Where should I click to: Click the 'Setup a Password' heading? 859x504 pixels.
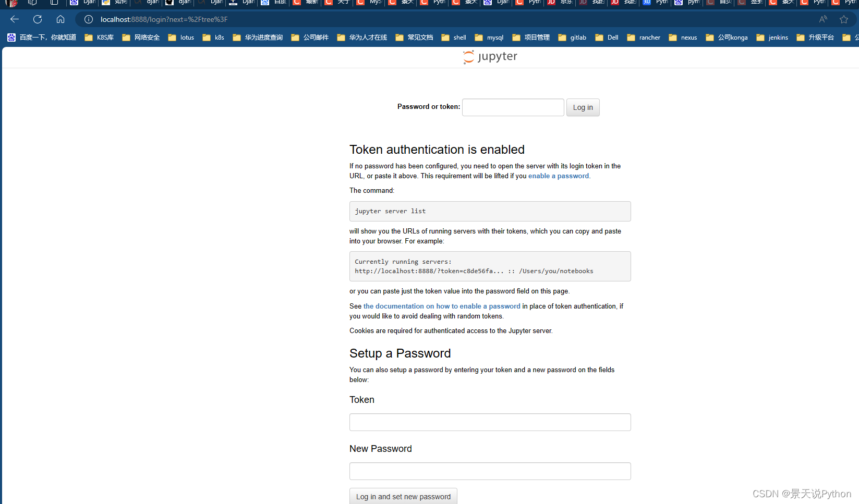(400, 353)
